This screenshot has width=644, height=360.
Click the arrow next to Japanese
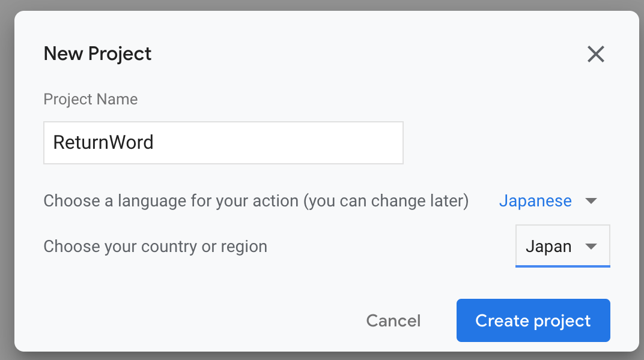coord(591,201)
